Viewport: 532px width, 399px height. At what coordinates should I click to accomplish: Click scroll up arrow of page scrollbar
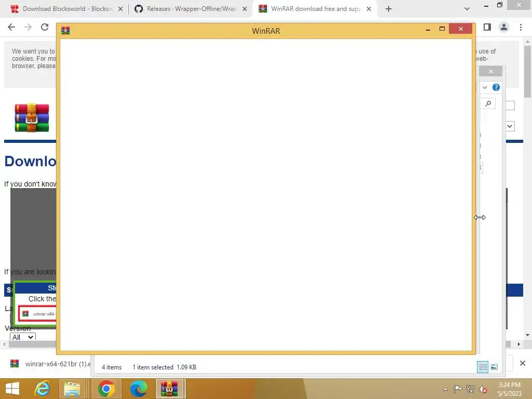(527, 42)
